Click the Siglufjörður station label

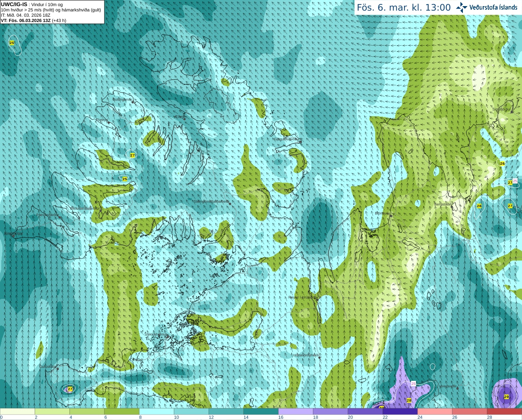point(501,109)
